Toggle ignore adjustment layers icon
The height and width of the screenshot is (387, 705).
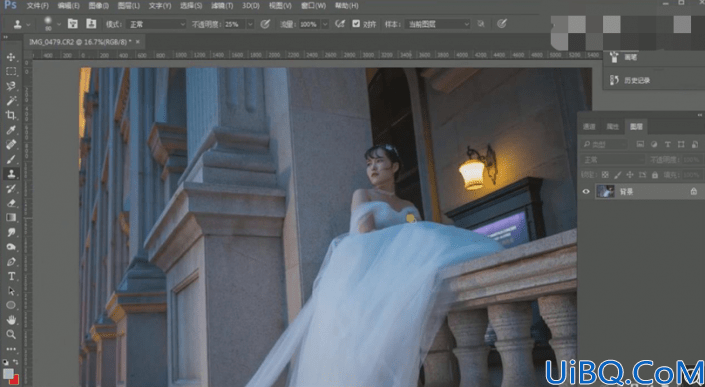(481, 24)
